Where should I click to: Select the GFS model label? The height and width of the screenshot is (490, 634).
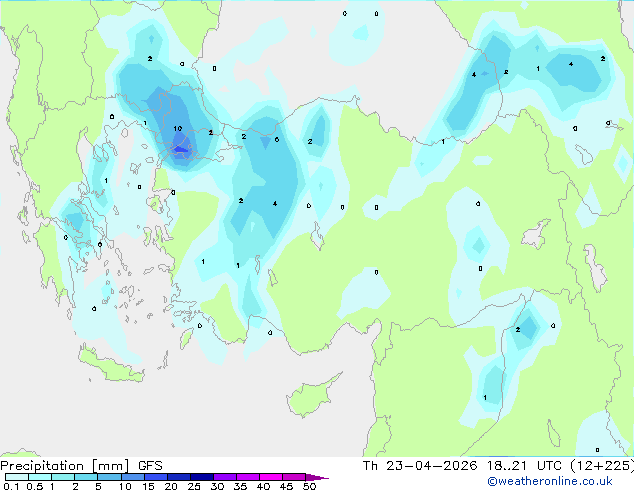coord(150,466)
